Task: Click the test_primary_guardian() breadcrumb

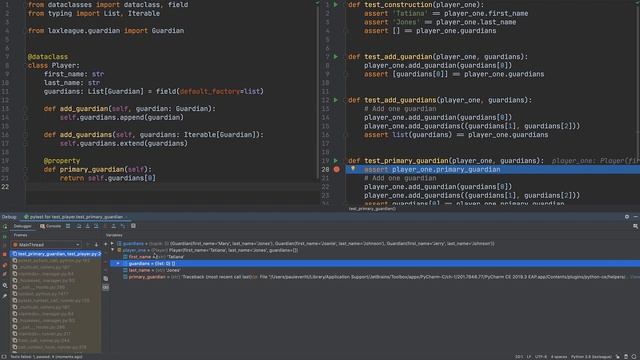Action: 372,209
